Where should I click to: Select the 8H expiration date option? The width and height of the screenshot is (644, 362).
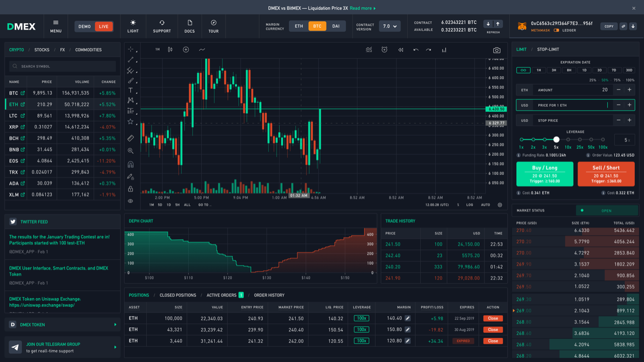point(569,70)
